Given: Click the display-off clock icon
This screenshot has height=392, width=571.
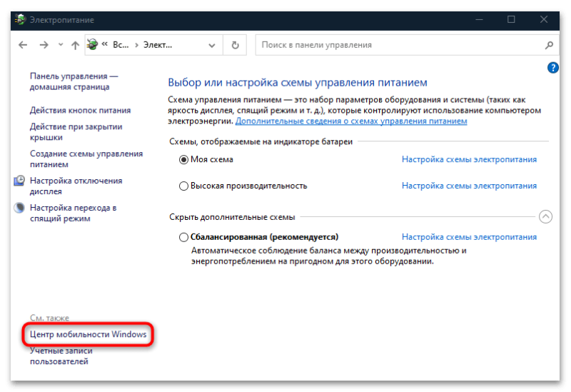Looking at the screenshot, I should point(19,181).
